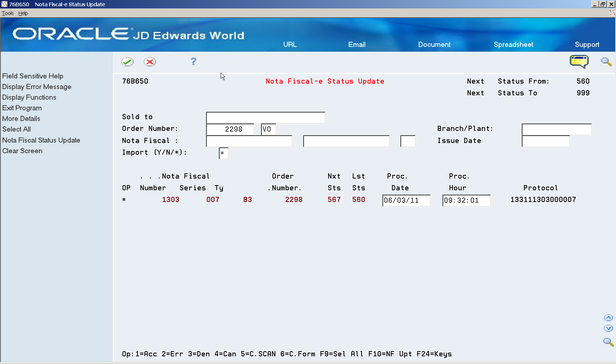
Task: Focus the Branch/Plant input field
Action: 557,129
